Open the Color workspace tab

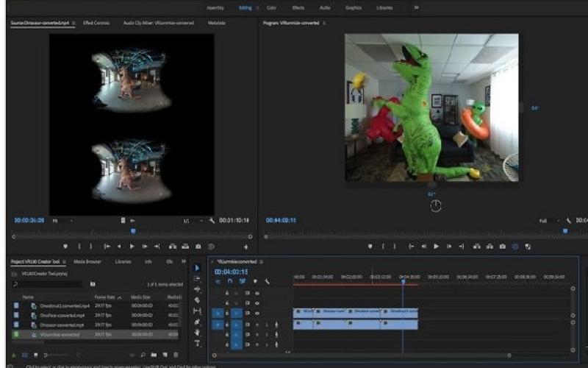pyautogui.click(x=271, y=7)
